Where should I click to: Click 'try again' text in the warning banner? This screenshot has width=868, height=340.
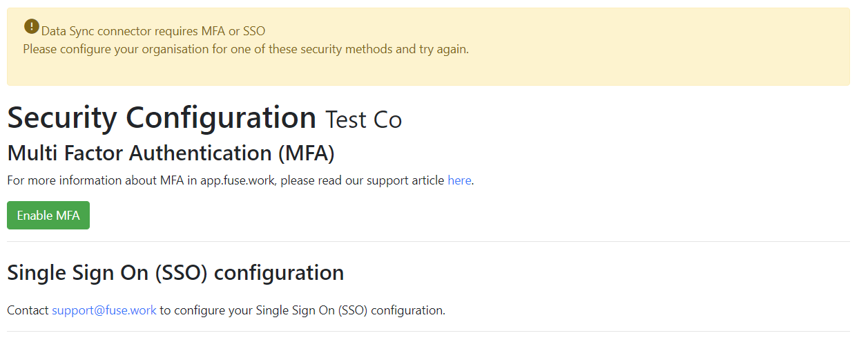443,49
